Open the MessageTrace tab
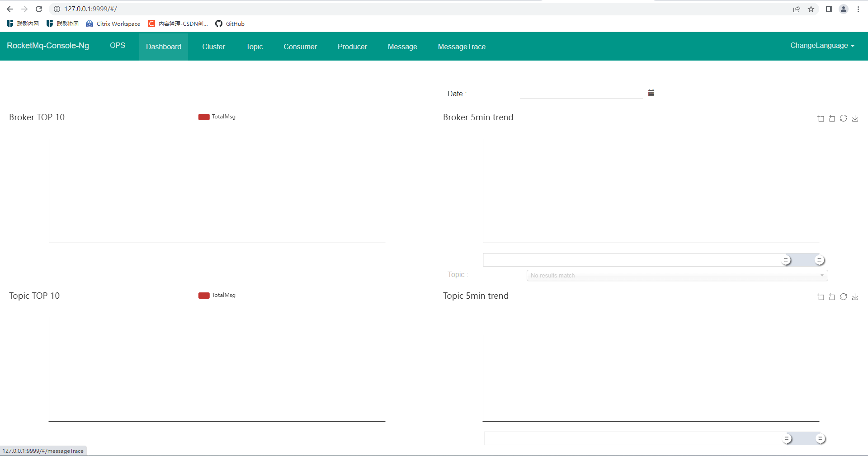868x456 pixels. (462, 46)
